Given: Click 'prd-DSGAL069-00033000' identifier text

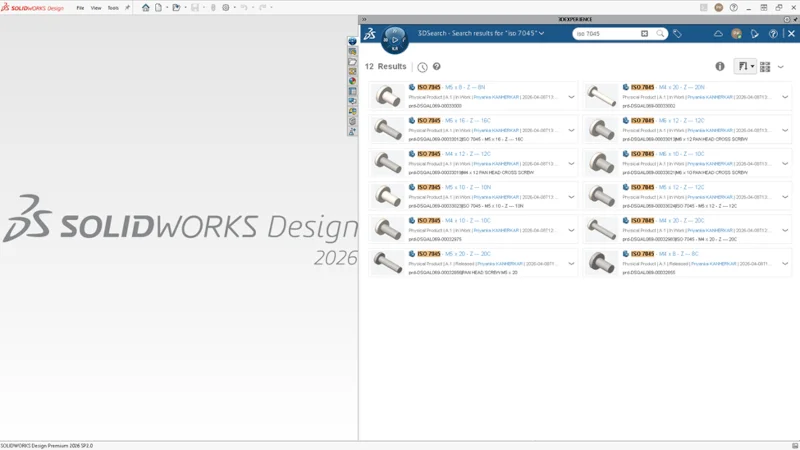Looking at the screenshot, I should pyautogui.click(x=435, y=106).
